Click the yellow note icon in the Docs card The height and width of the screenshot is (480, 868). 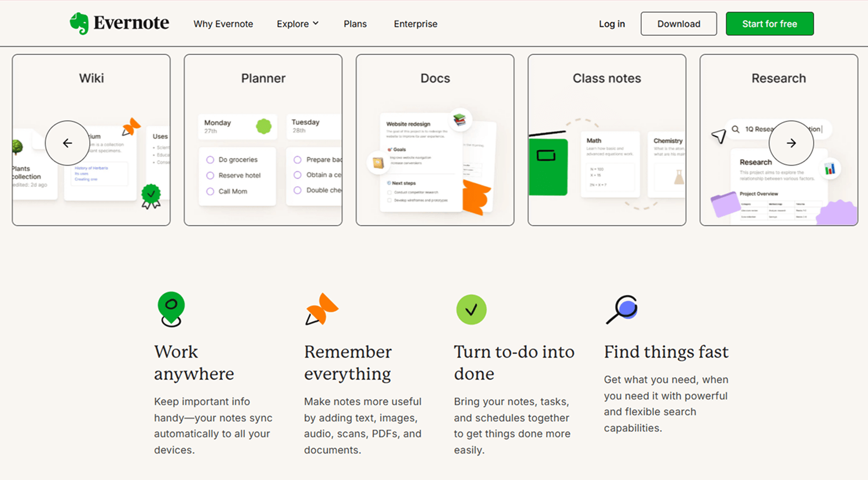378,164
